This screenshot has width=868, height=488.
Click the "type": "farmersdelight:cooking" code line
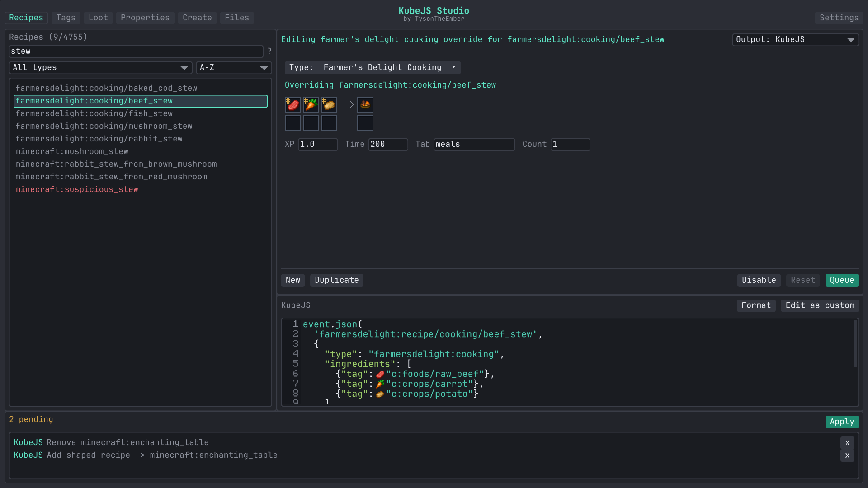coord(414,354)
